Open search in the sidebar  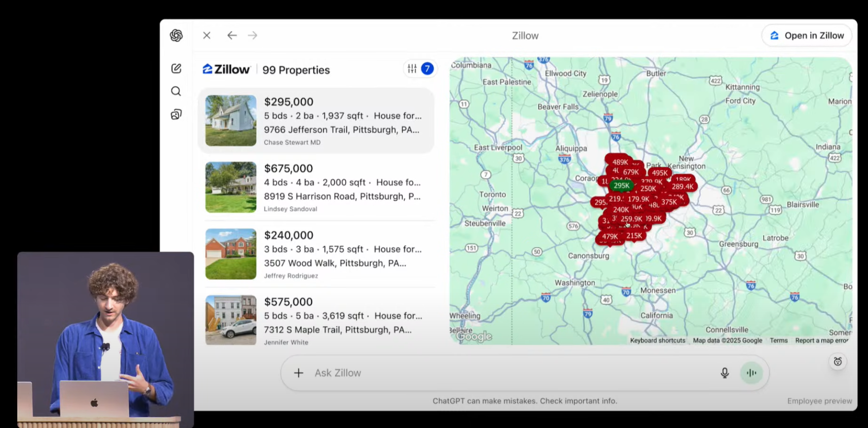[x=176, y=91]
